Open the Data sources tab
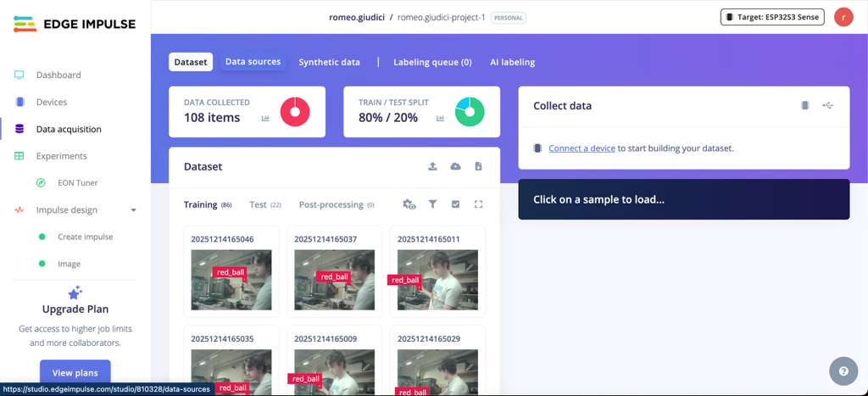 point(253,62)
